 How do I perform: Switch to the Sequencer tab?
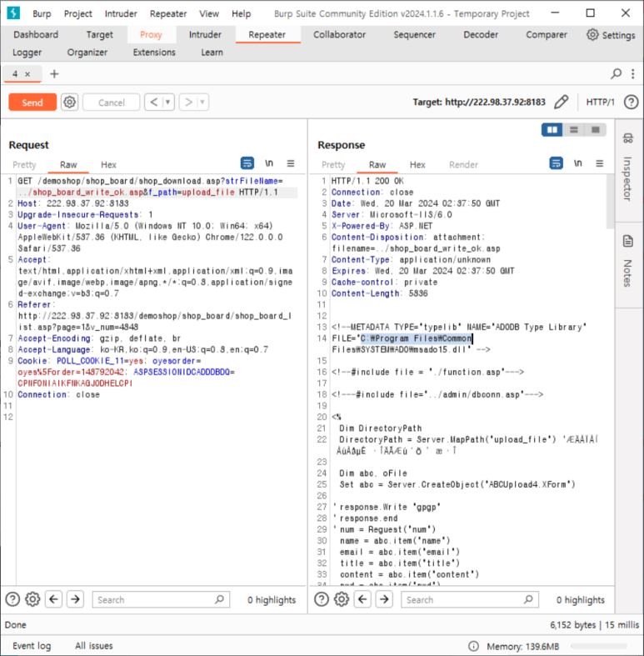pyautogui.click(x=414, y=35)
